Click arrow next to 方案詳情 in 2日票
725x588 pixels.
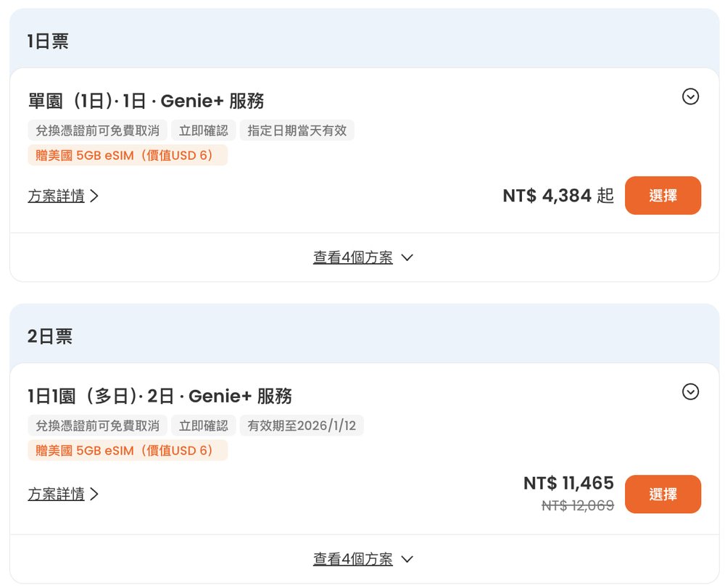click(94, 494)
